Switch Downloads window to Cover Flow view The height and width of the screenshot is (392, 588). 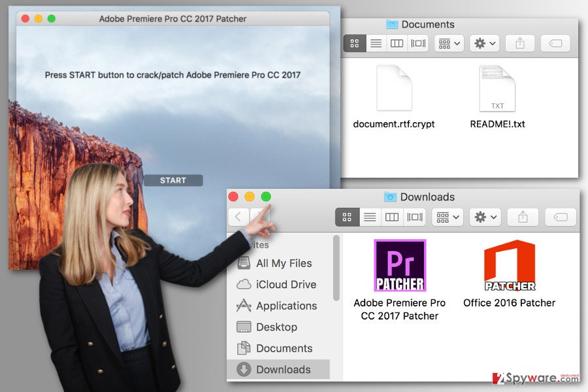pos(414,217)
